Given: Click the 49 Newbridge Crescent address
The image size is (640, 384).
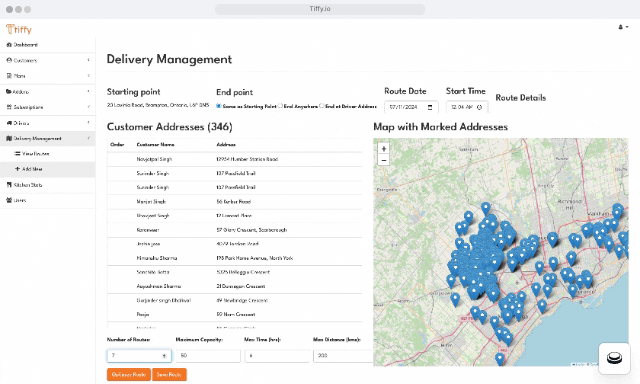Looking at the screenshot, I should pos(242,300).
